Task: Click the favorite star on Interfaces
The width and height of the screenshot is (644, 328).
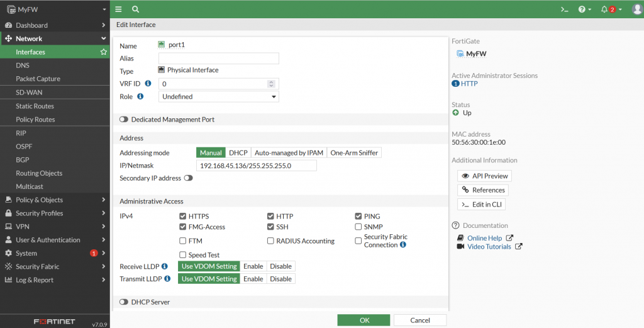Action: [104, 52]
